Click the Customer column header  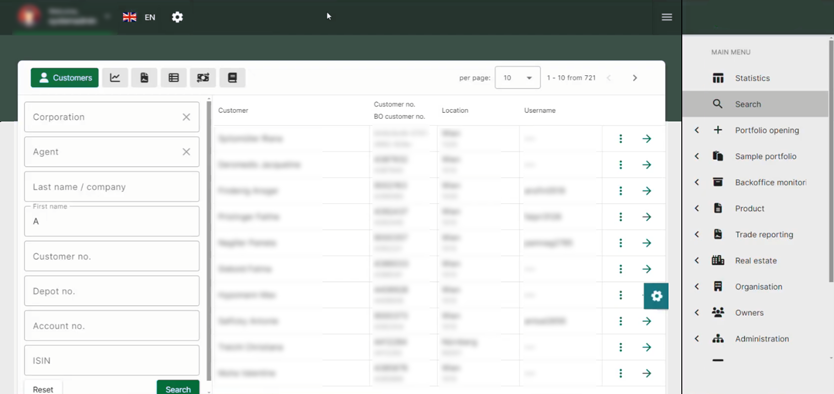[x=233, y=111]
